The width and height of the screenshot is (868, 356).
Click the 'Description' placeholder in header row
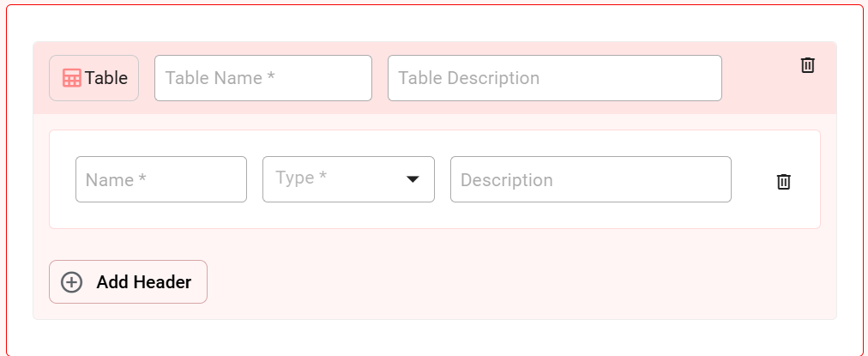pyautogui.click(x=506, y=180)
